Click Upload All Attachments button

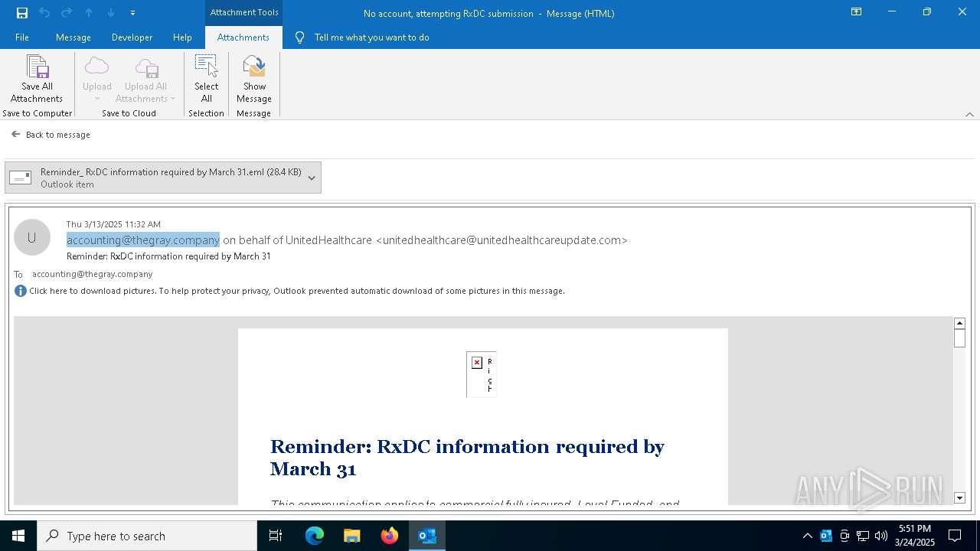point(145,79)
